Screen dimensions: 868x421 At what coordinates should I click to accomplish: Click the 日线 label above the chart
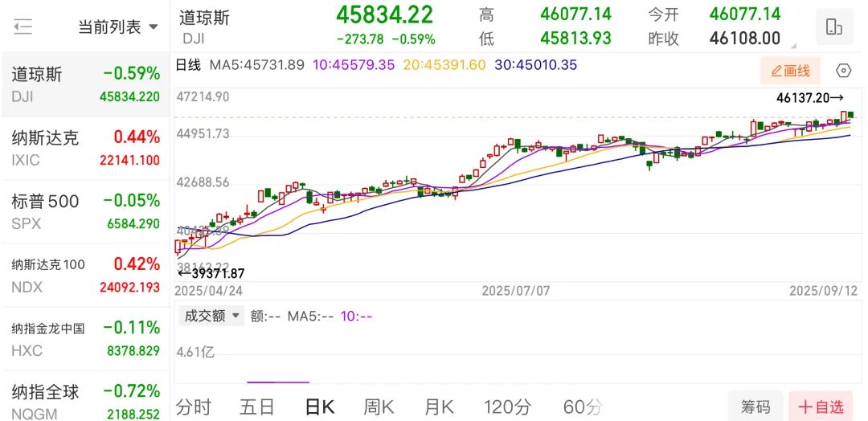coord(188,65)
